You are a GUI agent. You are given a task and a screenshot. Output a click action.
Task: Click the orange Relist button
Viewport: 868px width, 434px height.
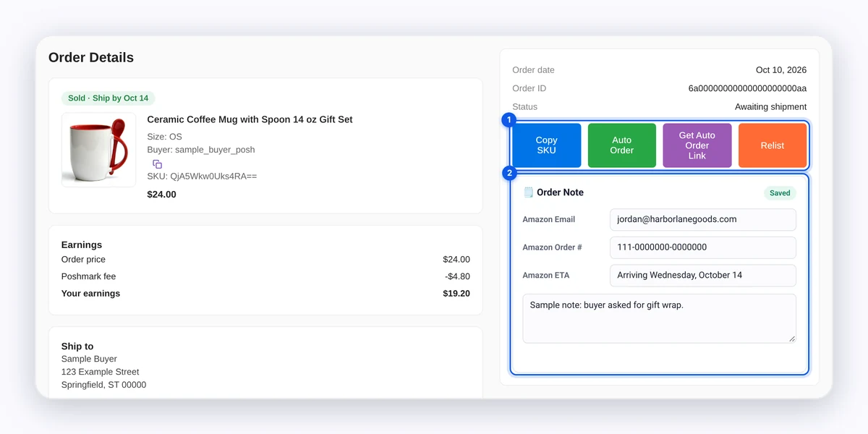pyautogui.click(x=773, y=145)
